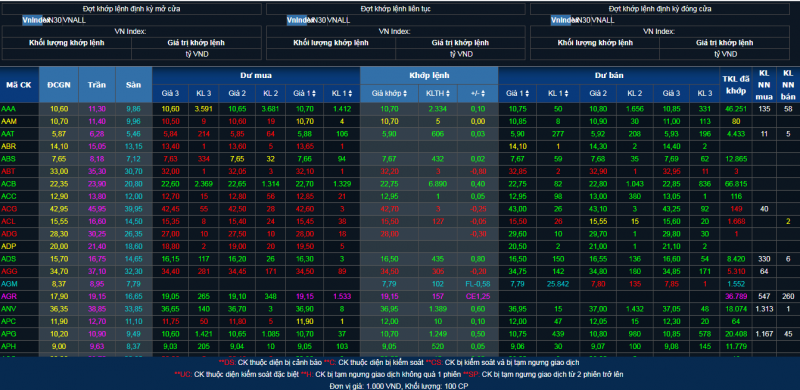Select VNALL tab in closing auction panel
This screenshot has width=800, height=390.
tap(603, 20)
